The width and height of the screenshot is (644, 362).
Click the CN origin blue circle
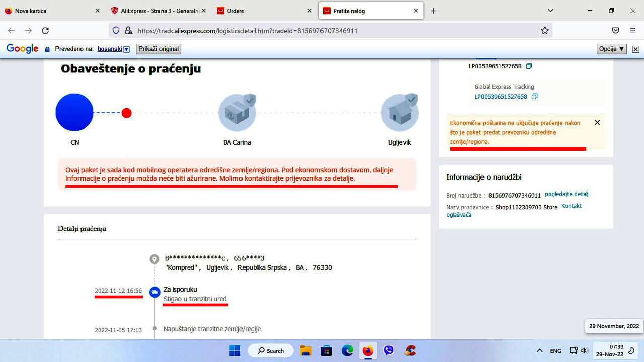point(74,112)
